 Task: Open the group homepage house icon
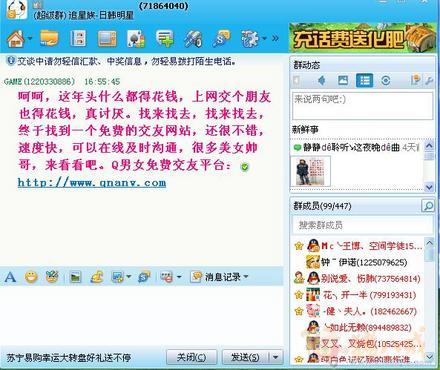[15, 39]
